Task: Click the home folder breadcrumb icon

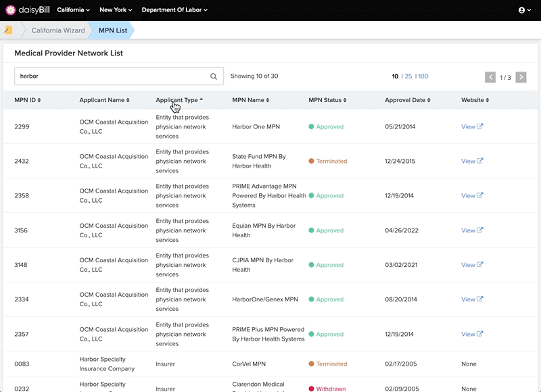Action: pyautogui.click(x=8, y=30)
